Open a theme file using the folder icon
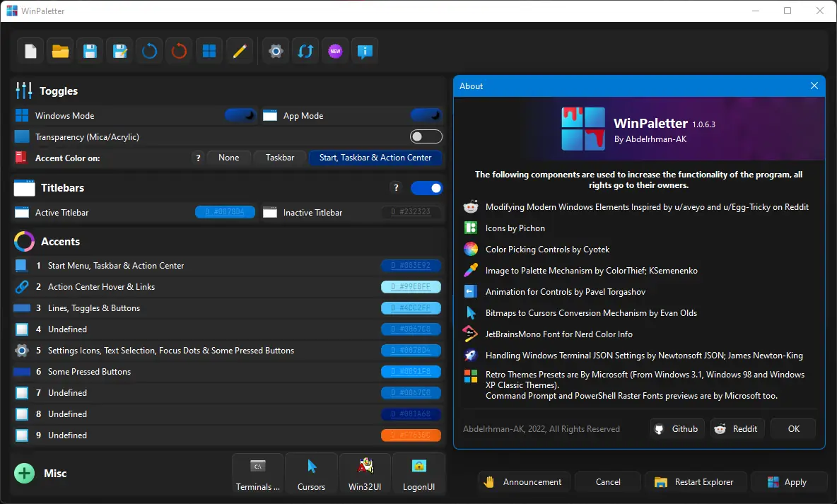 point(61,51)
